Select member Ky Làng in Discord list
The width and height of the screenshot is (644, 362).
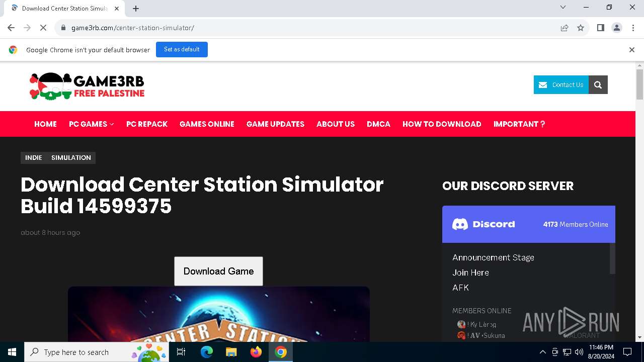point(476,324)
